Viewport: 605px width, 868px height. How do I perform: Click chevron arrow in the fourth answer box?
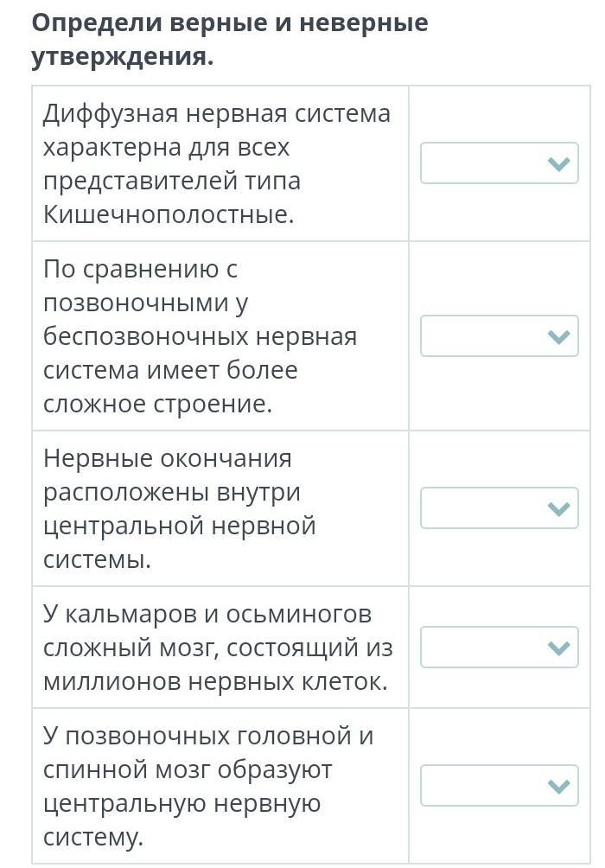(x=559, y=648)
